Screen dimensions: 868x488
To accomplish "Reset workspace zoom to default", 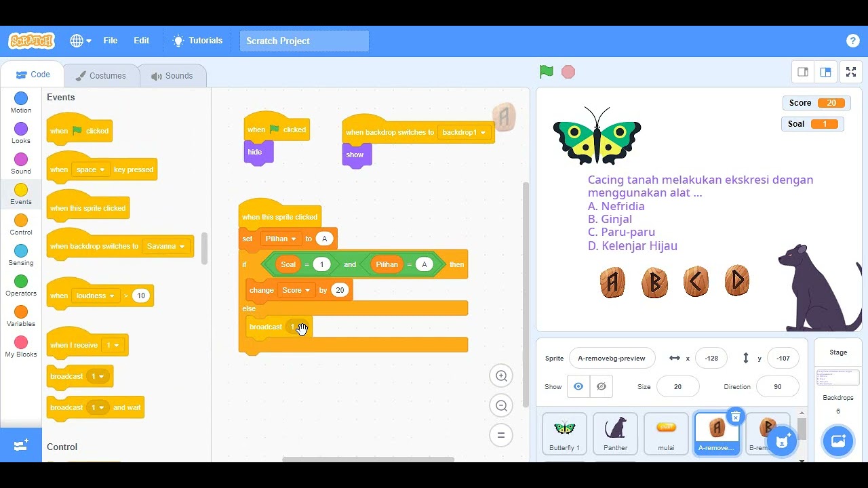I will pos(501,435).
